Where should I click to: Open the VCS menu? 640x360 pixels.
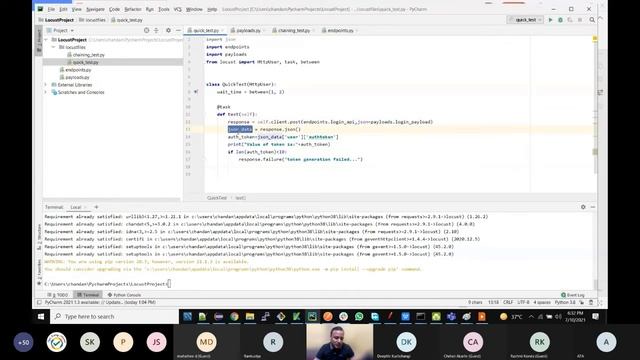pos(178,9)
